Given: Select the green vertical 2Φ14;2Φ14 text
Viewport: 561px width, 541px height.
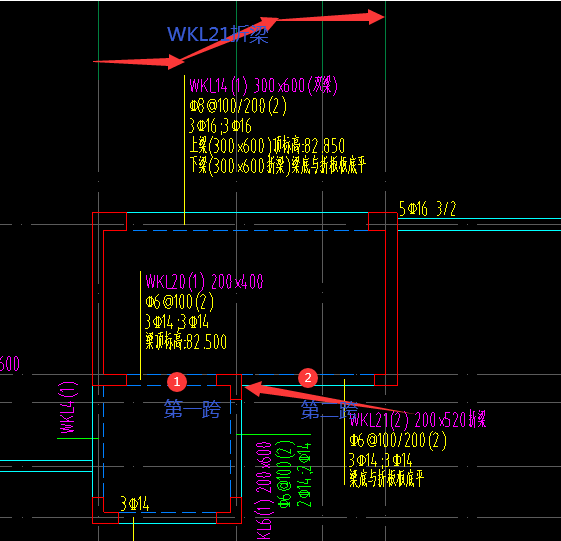Looking at the screenshot, I should point(304,475).
